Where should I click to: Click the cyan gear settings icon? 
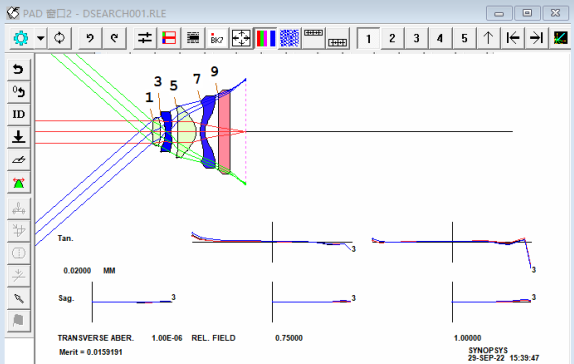click(21, 38)
